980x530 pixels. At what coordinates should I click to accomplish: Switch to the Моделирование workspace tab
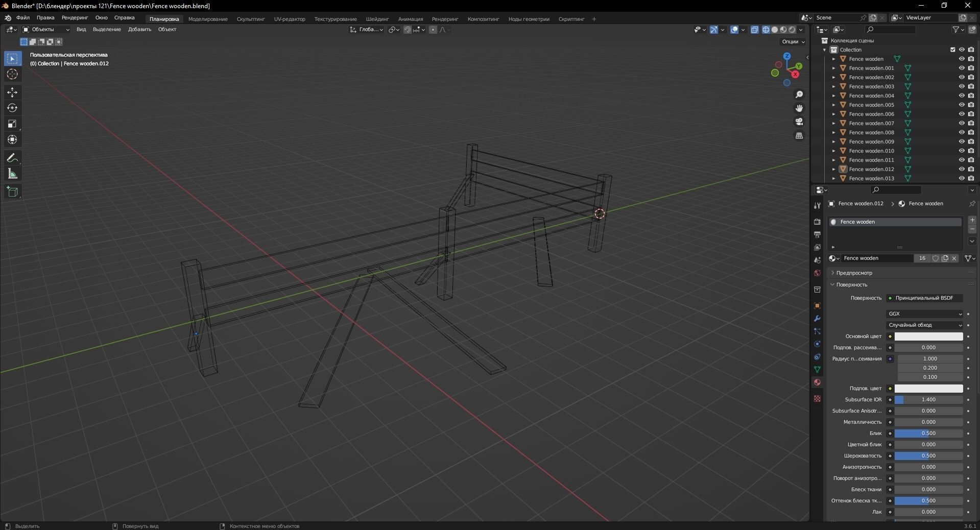tap(208, 19)
